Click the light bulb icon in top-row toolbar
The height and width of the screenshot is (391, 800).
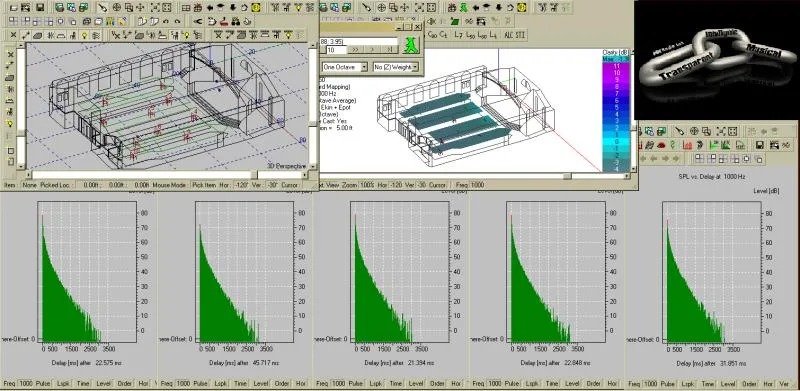pos(298,8)
